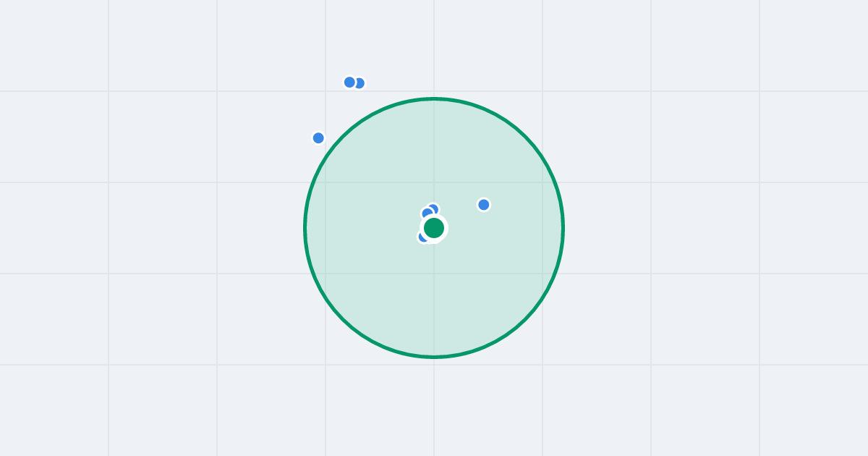Screen dimensions: 868x456
Task: Select the lone blue dot outside the circle's left
Action: click(x=318, y=138)
